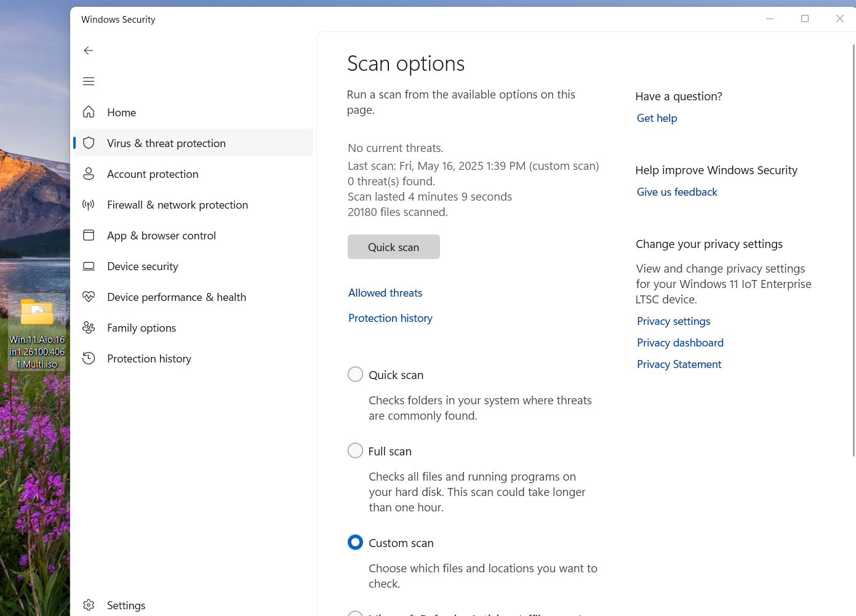The width and height of the screenshot is (856, 616).
Task: Open Account protection section
Action: coord(193,174)
